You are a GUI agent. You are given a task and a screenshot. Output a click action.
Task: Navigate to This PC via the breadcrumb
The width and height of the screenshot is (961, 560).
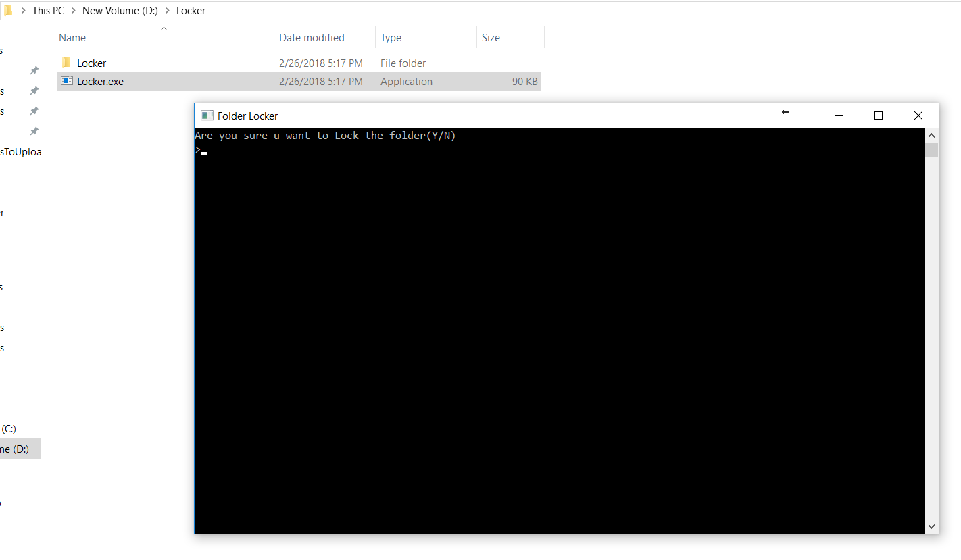coord(48,10)
